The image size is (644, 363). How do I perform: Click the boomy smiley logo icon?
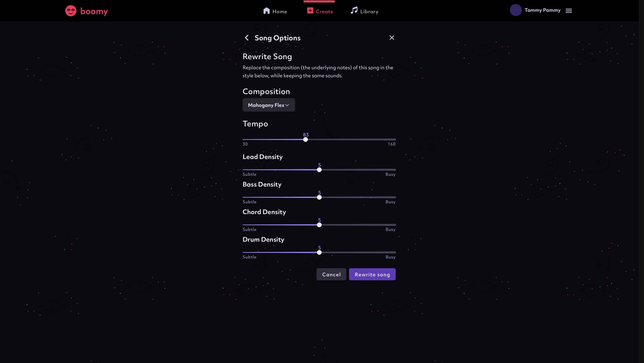71,11
